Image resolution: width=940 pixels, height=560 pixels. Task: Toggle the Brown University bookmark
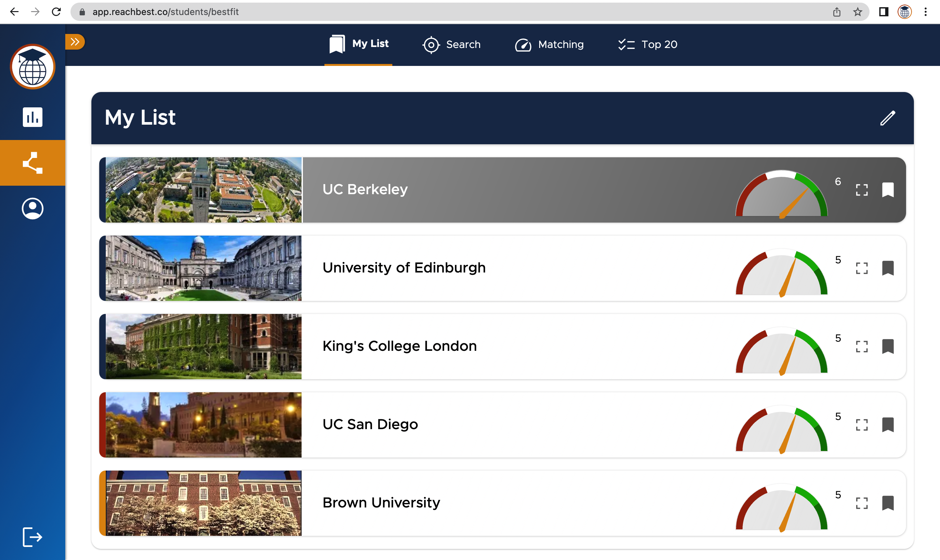point(888,503)
